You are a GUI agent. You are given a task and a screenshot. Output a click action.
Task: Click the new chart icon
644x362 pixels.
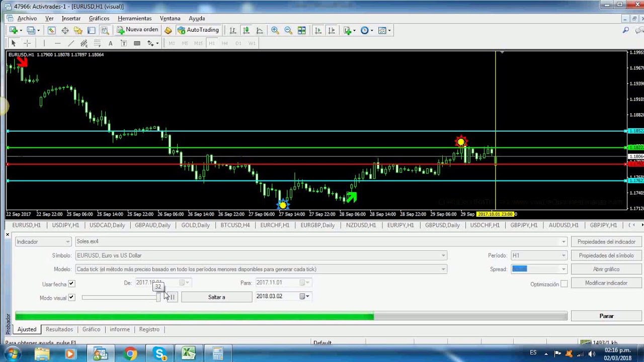tap(14, 30)
